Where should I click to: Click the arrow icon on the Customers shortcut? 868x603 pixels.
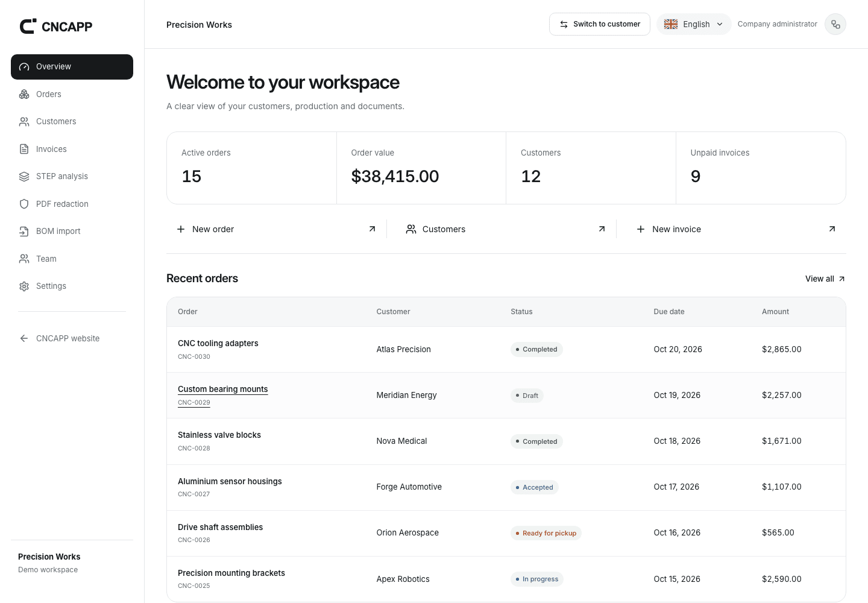602,229
